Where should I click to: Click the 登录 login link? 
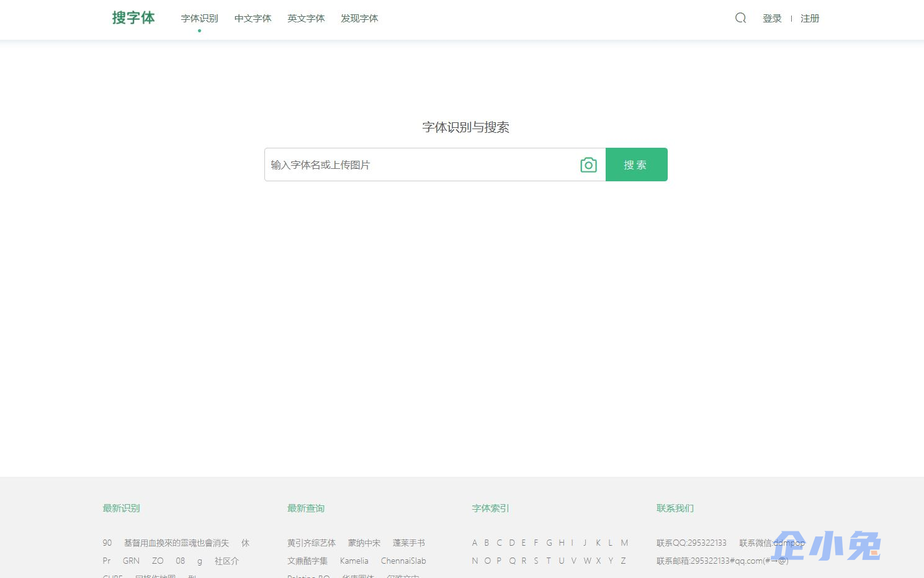(x=772, y=19)
